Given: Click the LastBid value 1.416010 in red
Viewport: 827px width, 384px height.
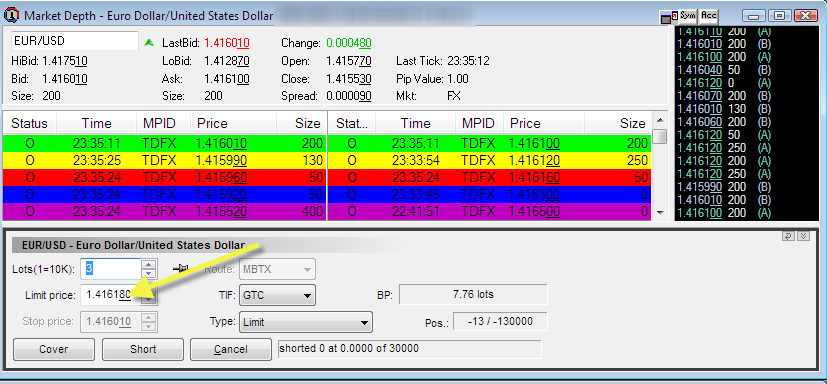Looking at the screenshot, I should [227, 43].
